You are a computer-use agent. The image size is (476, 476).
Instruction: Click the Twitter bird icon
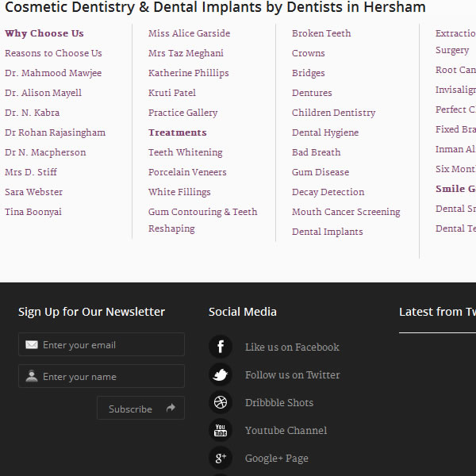pyautogui.click(x=220, y=374)
